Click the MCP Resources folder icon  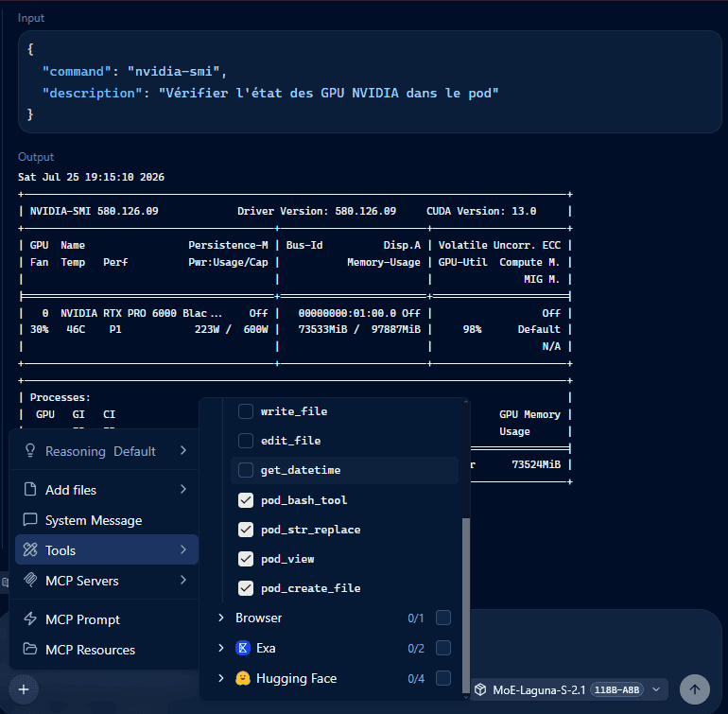pos(30,649)
